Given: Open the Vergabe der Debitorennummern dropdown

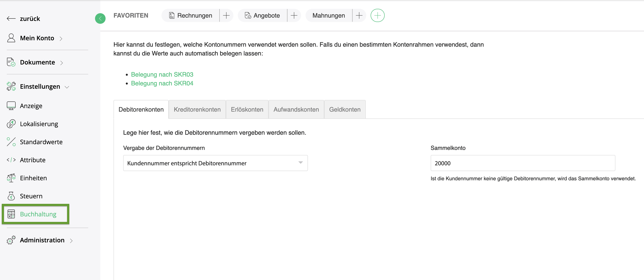Looking at the screenshot, I should [x=215, y=163].
